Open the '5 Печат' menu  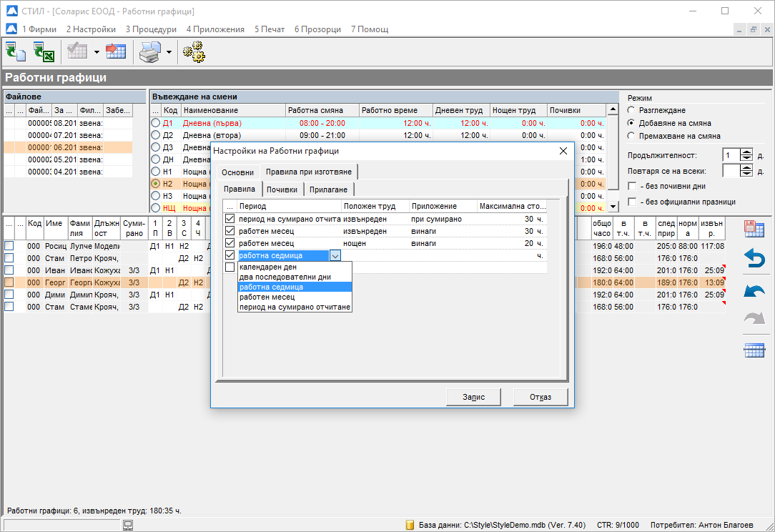click(270, 29)
